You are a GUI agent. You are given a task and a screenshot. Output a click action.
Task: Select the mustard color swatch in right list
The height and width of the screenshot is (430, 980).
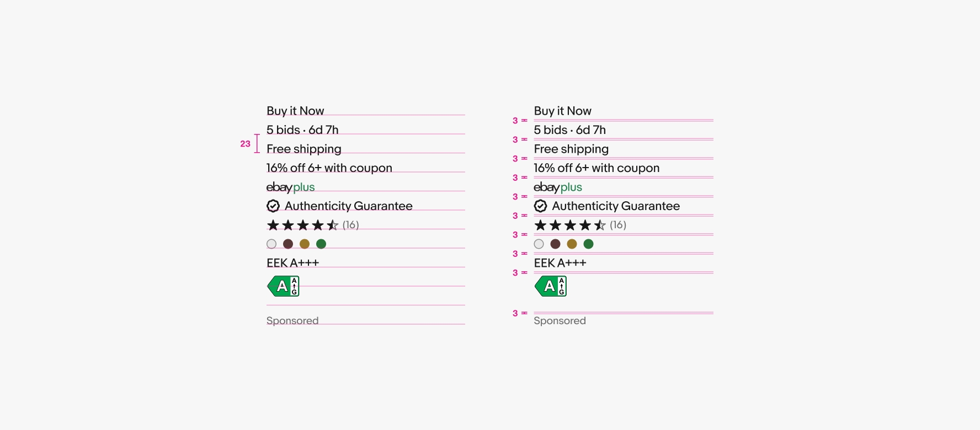click(x=572, y=244)
